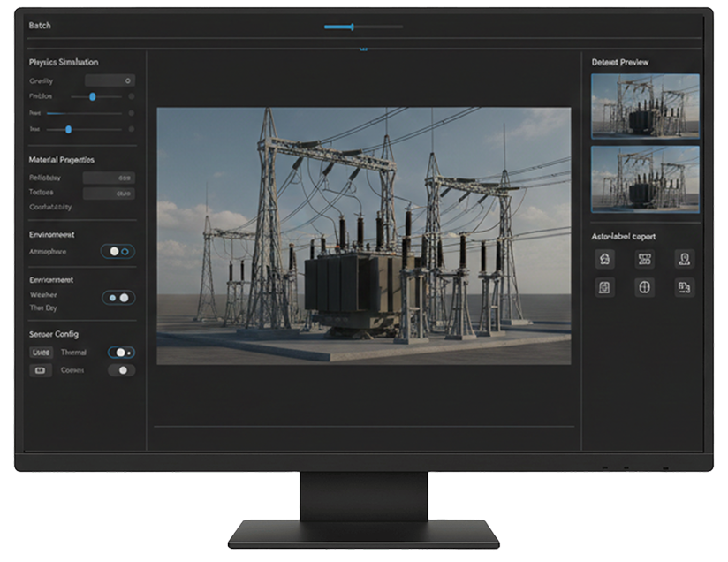The width and height of the screenshot is (728, 562).
Task: Click the Reflectivity value field
Action: (x=109, y=178)
